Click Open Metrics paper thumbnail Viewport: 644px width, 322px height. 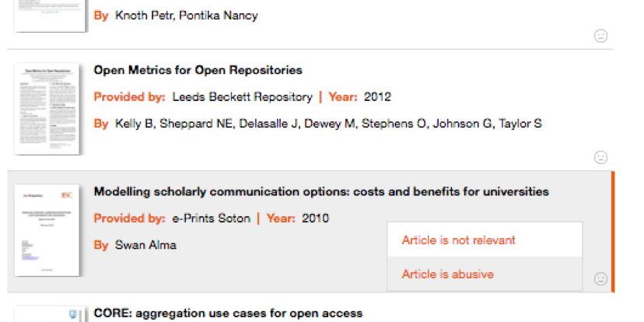(x=47, y=109)
